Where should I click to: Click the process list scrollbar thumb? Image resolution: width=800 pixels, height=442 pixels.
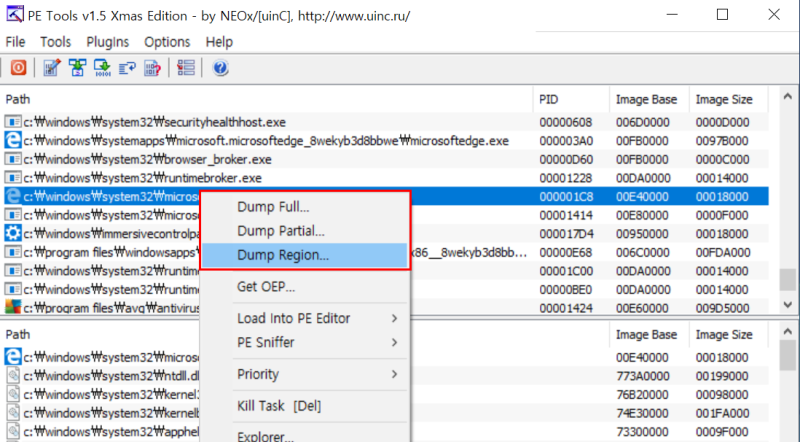coord(788,279)
